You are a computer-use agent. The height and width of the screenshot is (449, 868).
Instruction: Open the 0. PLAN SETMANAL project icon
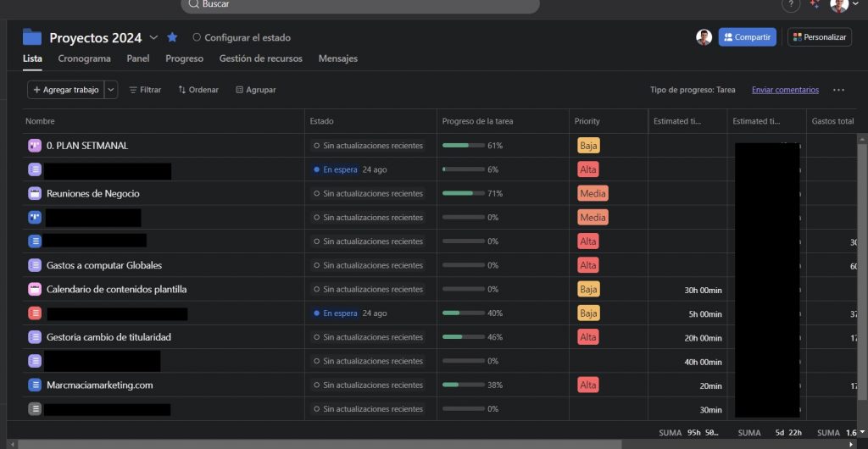(x=35, y=146)
